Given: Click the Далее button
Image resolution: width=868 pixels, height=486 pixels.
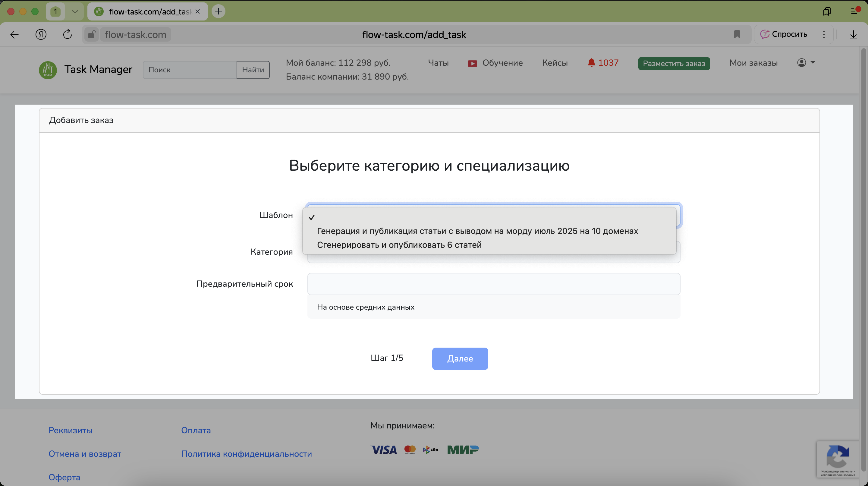Looking at the screenshot, I should 460,358.
